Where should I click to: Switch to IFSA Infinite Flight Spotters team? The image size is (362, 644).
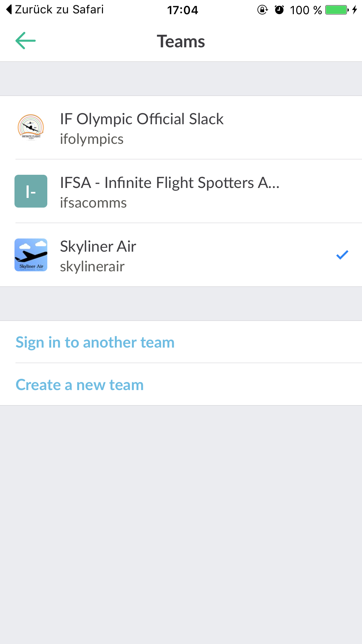(170, 183)
